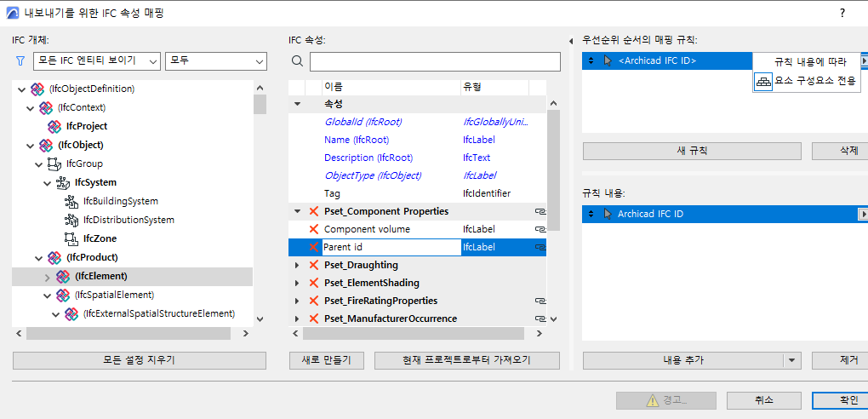Screen dimensions: 868x419
Task: Click the 모든 설정 지우기 button
Action: coord(140,360)
